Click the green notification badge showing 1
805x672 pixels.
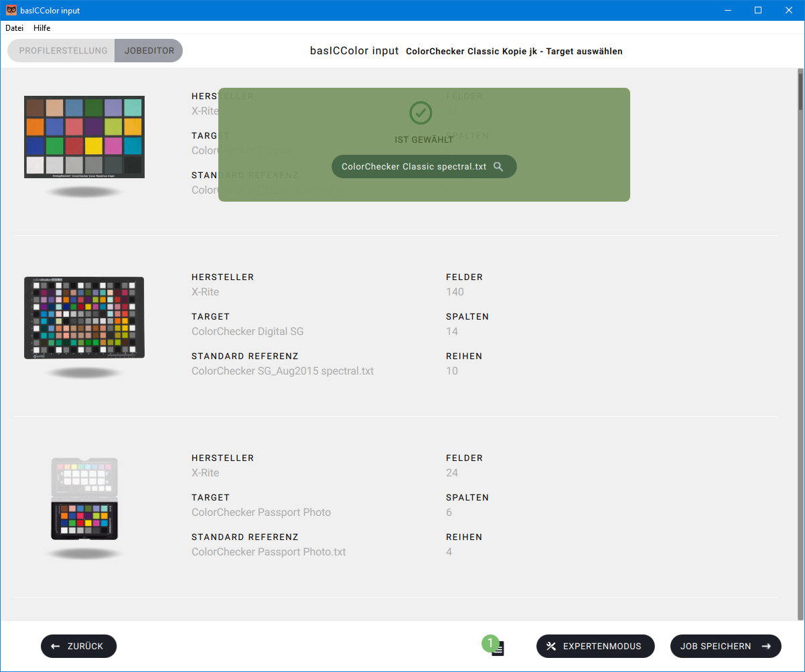(x=490, y=643)
